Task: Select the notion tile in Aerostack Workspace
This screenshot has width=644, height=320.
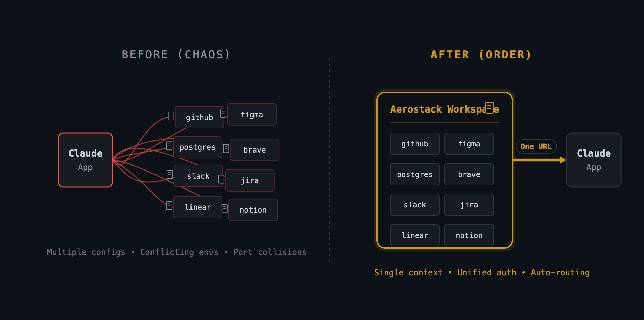Action: [x=469, y=235]
